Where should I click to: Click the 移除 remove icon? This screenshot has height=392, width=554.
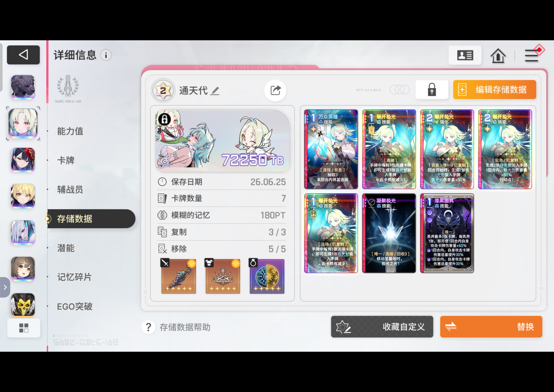[x=162, y=249]
